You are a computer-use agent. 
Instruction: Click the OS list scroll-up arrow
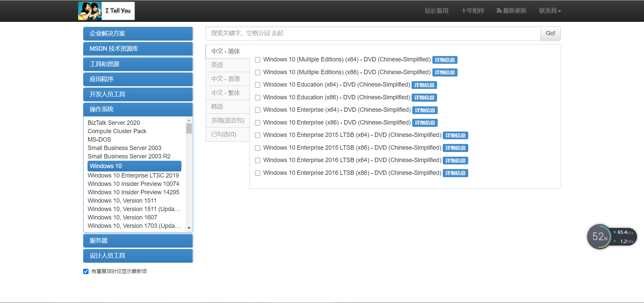[x=189, y=120]
